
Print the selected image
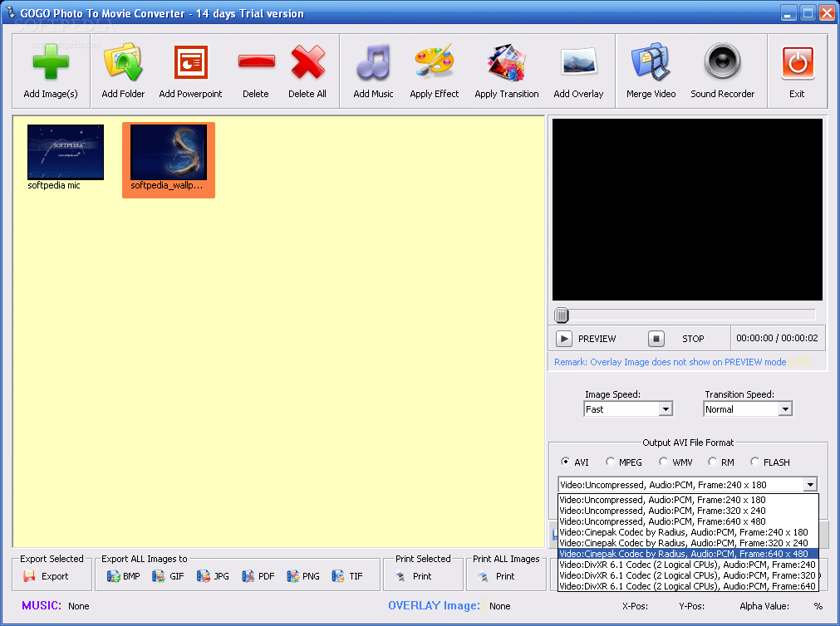[413, 576]
